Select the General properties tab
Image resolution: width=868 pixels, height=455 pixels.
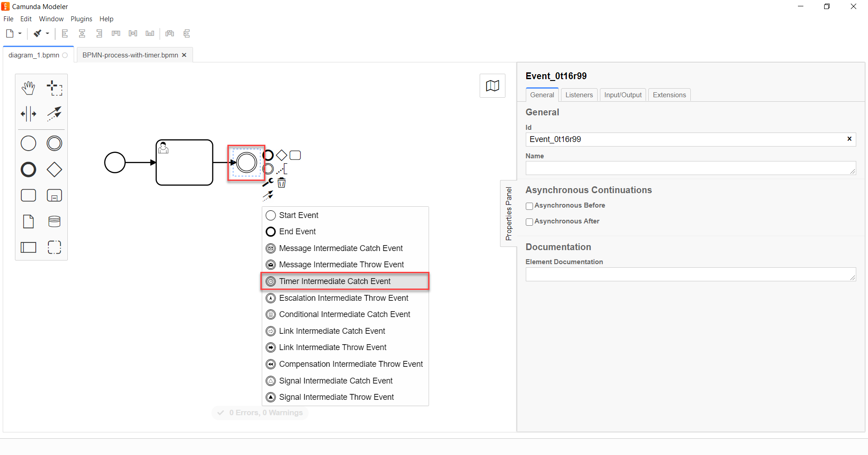coord(542,95)
